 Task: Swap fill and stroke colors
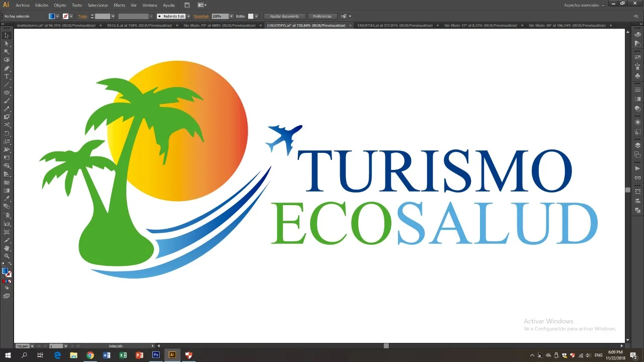(x=11, y=263)
